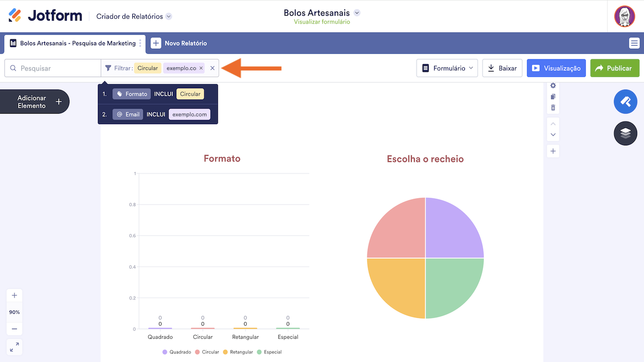644x362 pixels.
Task: Open the Formulário dropdown
Action: (447, 68)
